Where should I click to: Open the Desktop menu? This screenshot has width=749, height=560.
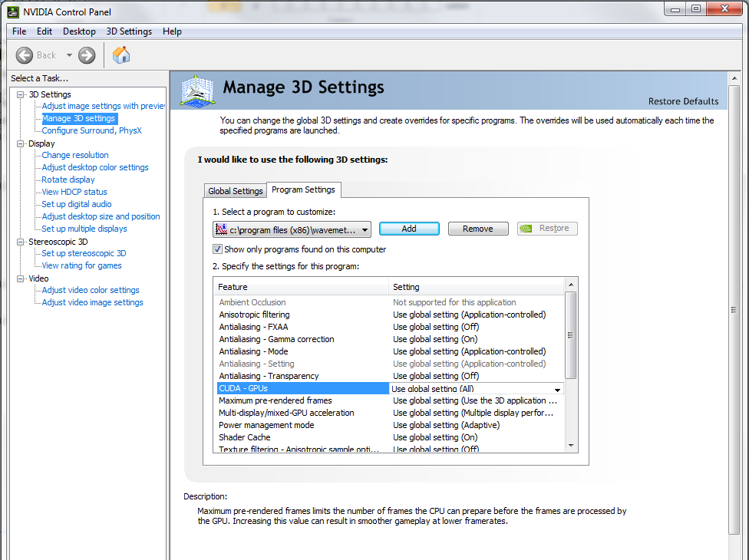point(79,31)
